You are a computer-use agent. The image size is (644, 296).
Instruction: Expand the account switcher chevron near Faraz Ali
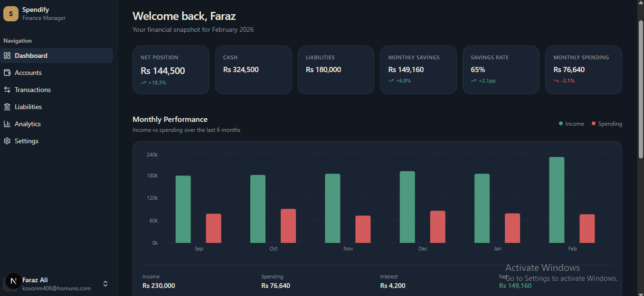105,284
